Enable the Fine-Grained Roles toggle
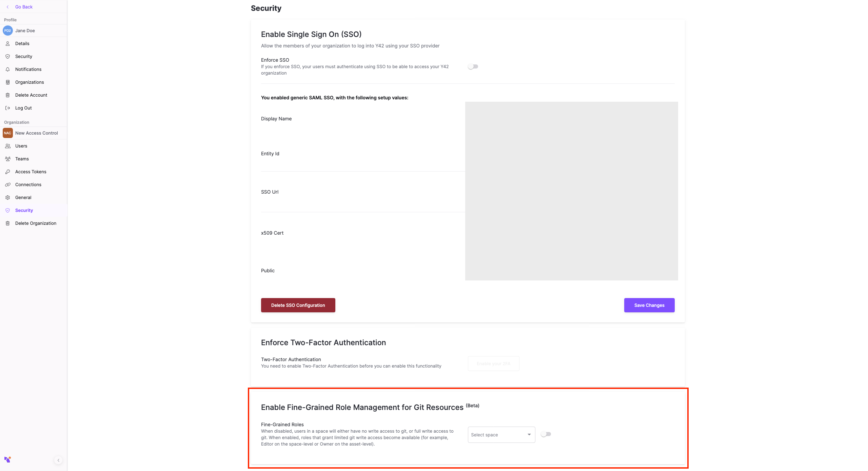868x471 pixels. [x=546, y=434]
